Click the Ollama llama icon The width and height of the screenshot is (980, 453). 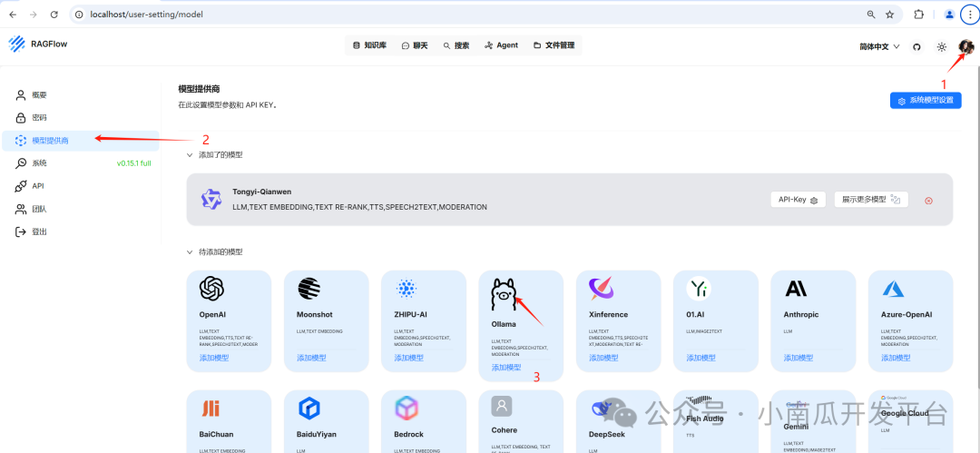(x=504, y=295)
